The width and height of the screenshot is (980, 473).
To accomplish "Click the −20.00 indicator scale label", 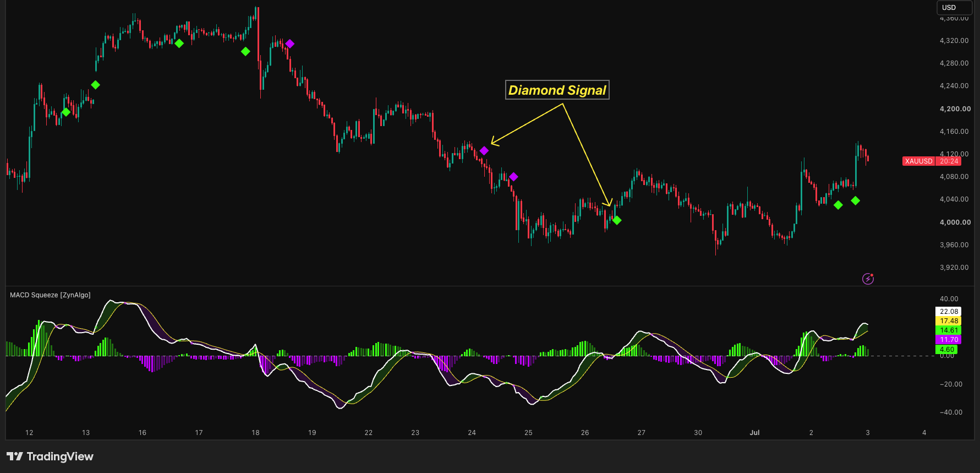I will coord(950,384).
